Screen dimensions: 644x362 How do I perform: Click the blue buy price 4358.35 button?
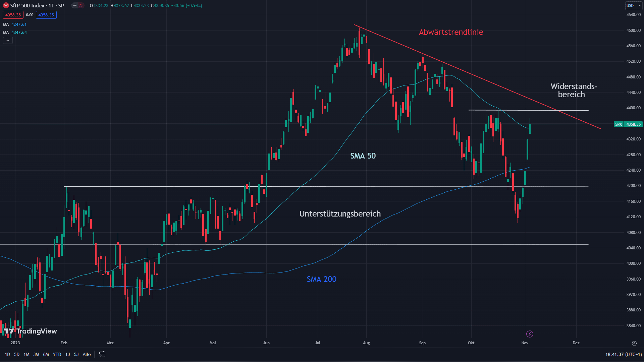coord(46,15)
